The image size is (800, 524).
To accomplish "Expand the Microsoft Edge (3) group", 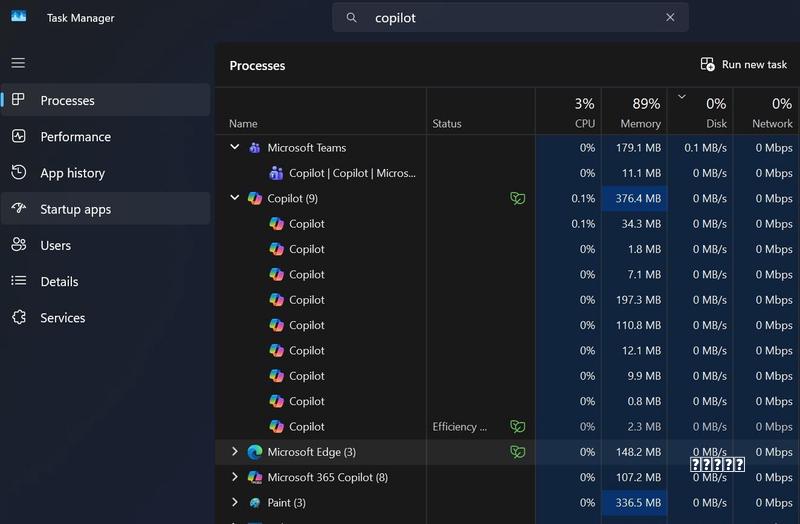I will click(x=235, y=452).
